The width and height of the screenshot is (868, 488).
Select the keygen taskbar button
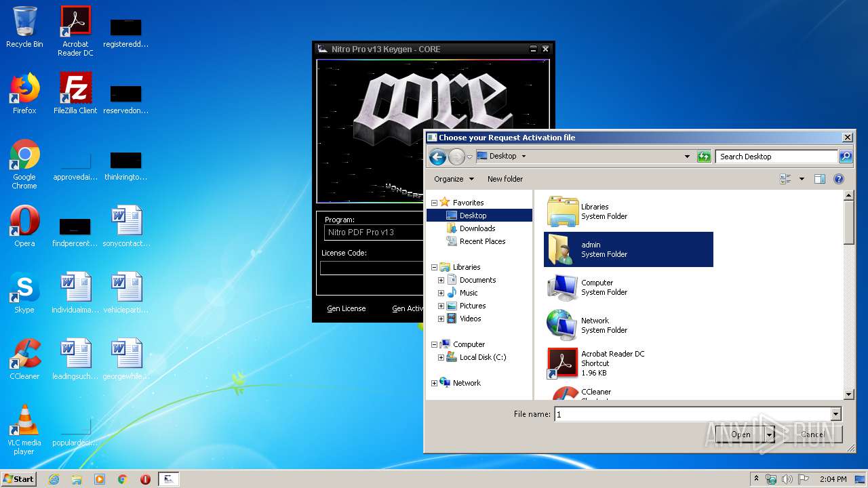pyautogui.click(x=168, y=479)
